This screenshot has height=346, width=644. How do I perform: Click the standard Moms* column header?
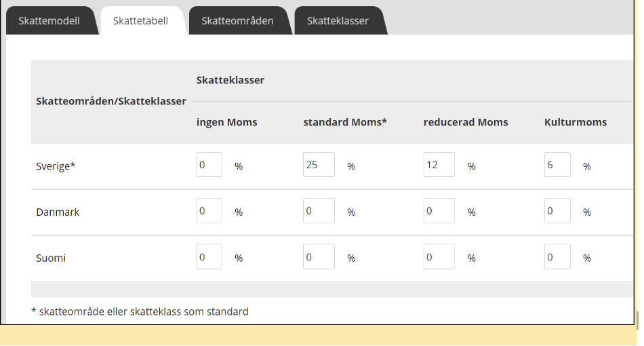344,123
